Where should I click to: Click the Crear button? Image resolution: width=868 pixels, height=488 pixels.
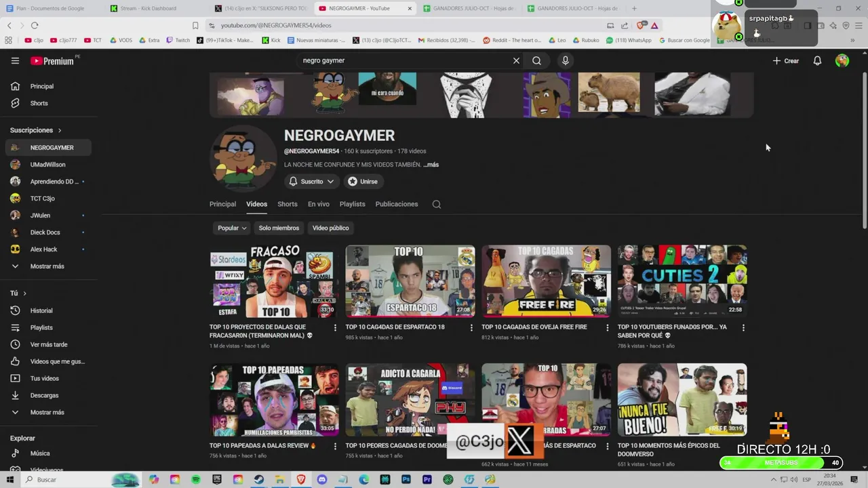click(x=786, y=61)
